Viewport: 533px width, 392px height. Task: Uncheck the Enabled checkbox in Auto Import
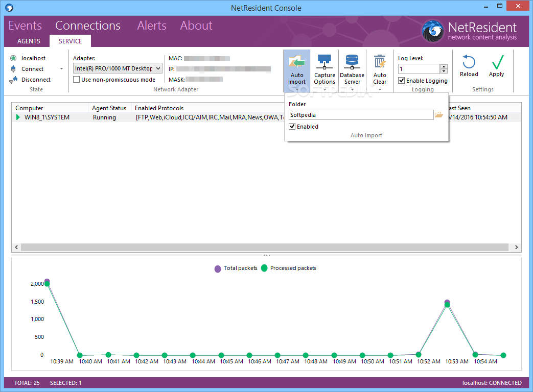coord(292,126)
